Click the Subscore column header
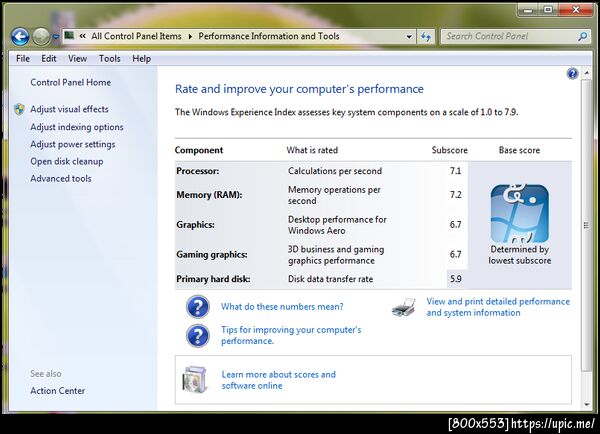Image resolution: width=600 pixels, height=434 pixels. (450, 150)
